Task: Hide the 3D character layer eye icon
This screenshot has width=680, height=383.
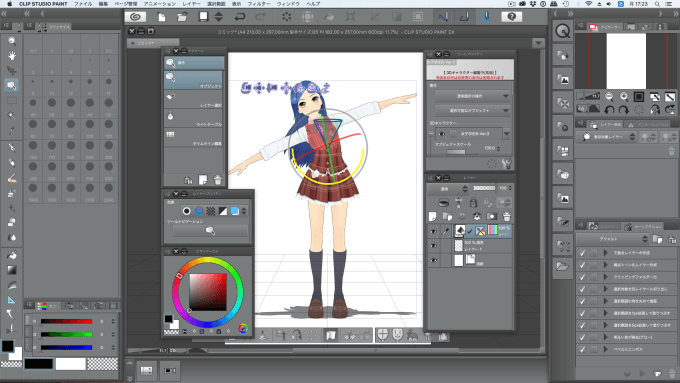Action: [433, 232]
